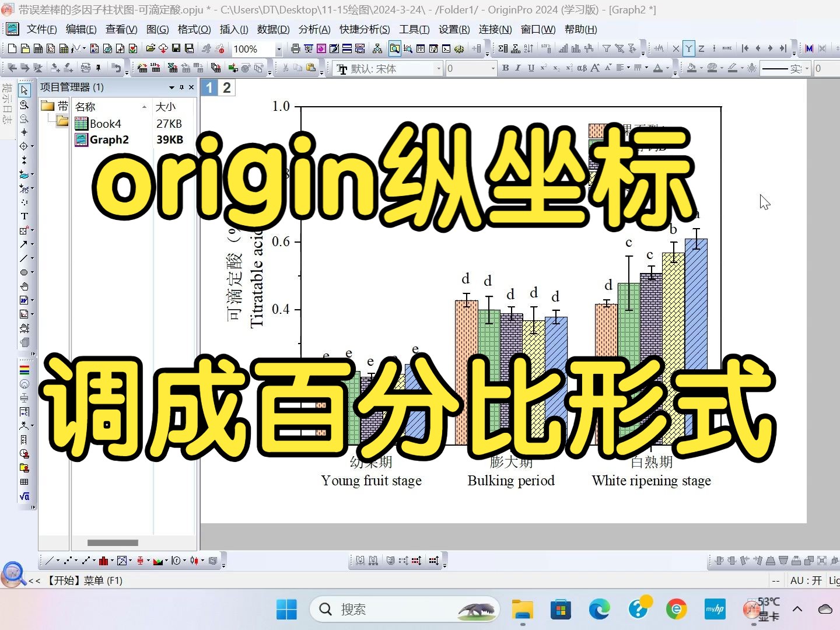This screenshot has width=840, height=630.
Task: Pin the Project Manager panel
Action: (x=181, y=87)
